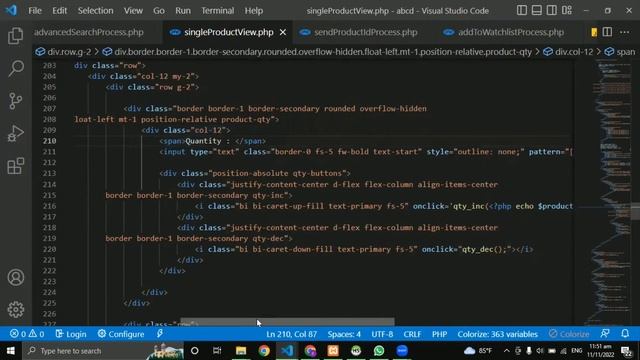Click Login in the status bar
Viewport: 640px width, 360px height.
pyautogui.click(x=71, y=334)
